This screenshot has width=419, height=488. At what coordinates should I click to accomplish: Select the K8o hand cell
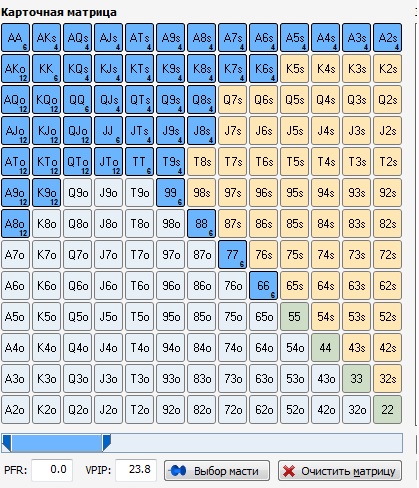coord(46,224)
